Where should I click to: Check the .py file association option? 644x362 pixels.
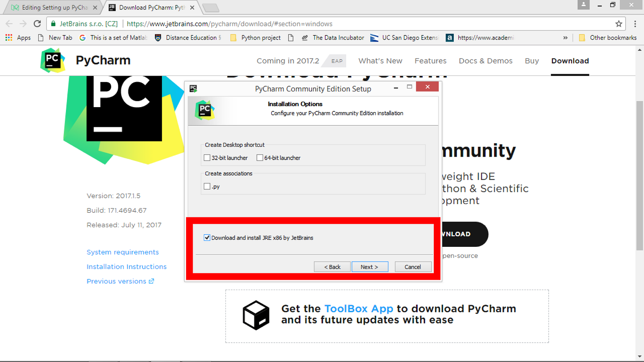coord(207,186)
